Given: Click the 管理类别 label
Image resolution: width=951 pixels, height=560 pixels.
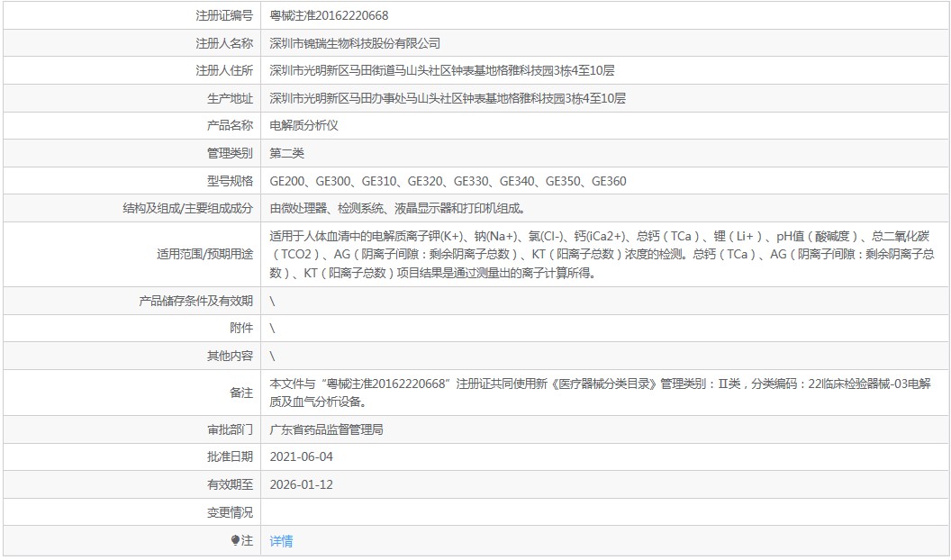Looking at the screenshot, I should (230, 153).
